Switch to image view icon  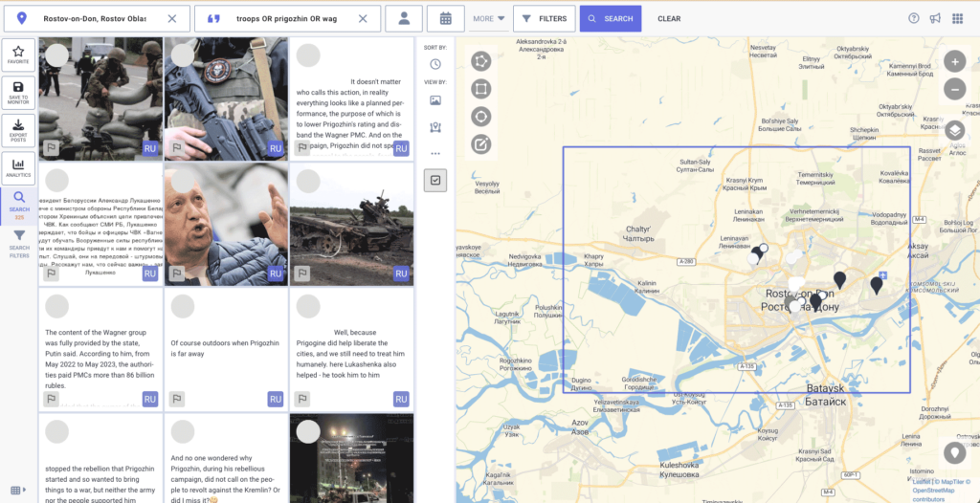coord(435,100)
